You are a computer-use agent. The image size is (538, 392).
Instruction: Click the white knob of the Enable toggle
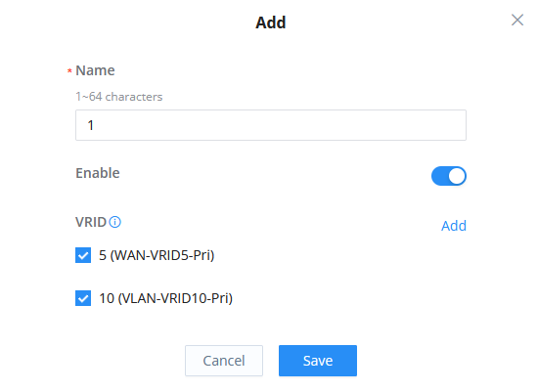click(x=457, y=176)
